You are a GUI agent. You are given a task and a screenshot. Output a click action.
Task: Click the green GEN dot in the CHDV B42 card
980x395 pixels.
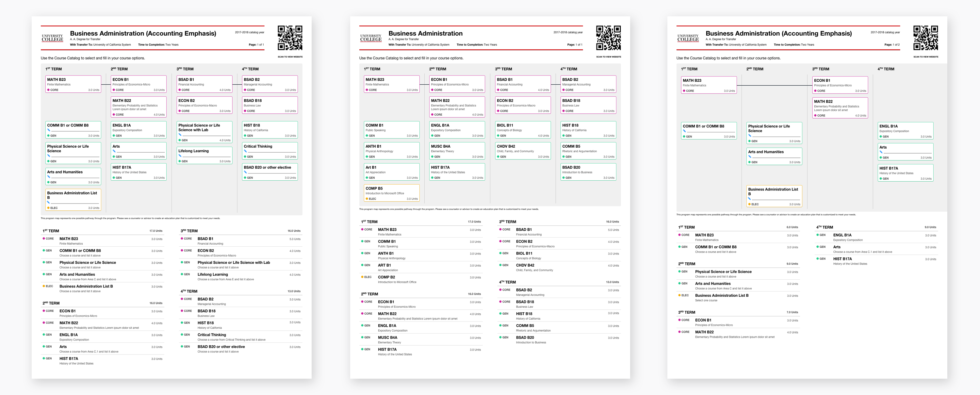tap(498, 157)
